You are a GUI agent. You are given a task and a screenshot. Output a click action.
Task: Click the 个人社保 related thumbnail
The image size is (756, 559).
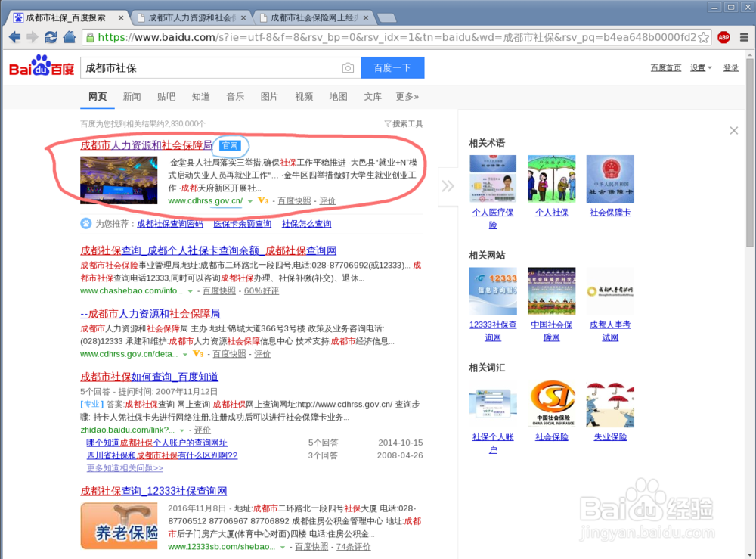552,179
